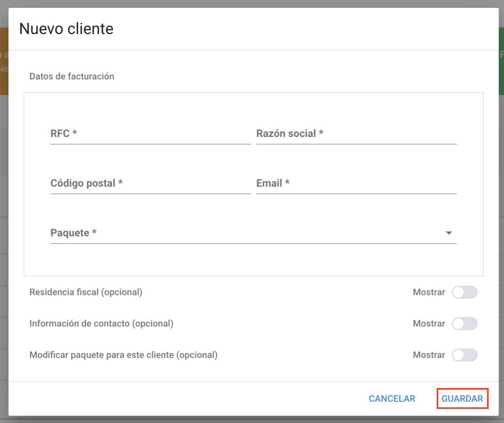Click the 'Nuevo cliente' dialog title

[x=66, y=29]
